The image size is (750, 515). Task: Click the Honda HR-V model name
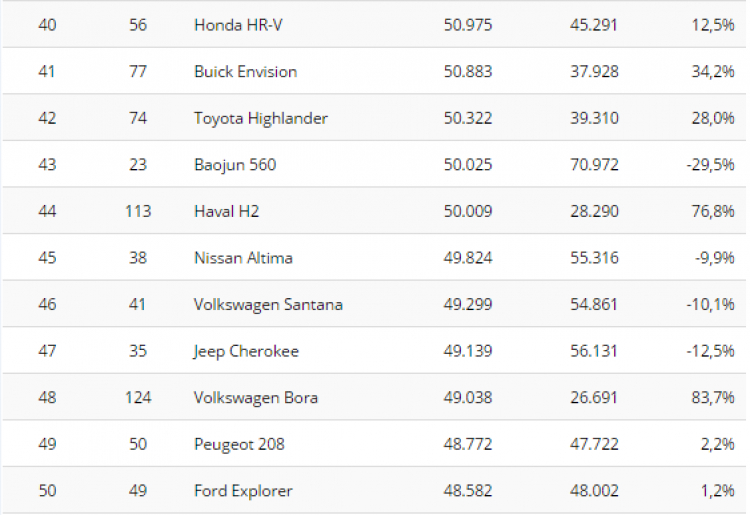(x=238, y=25)
